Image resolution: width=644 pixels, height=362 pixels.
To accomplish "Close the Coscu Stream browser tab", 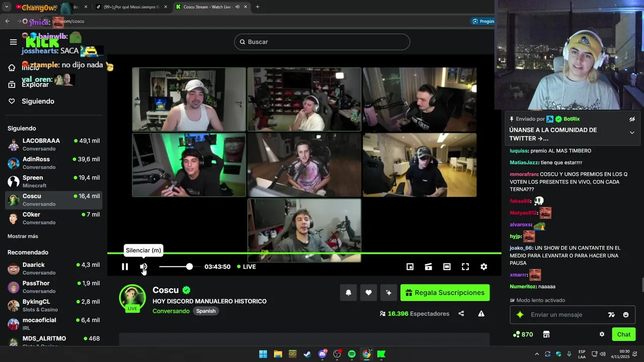I will (246, 7).
